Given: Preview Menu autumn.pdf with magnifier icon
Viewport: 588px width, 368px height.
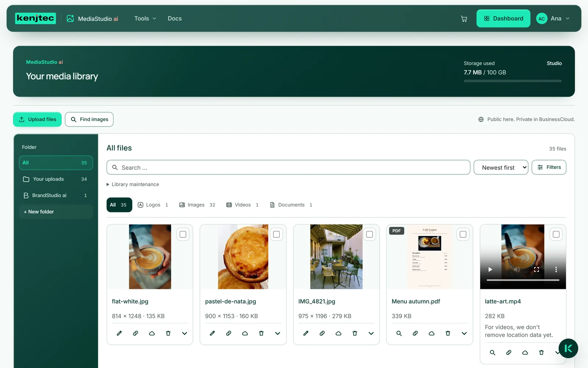Looking at the screenshot, I should 399,333.
